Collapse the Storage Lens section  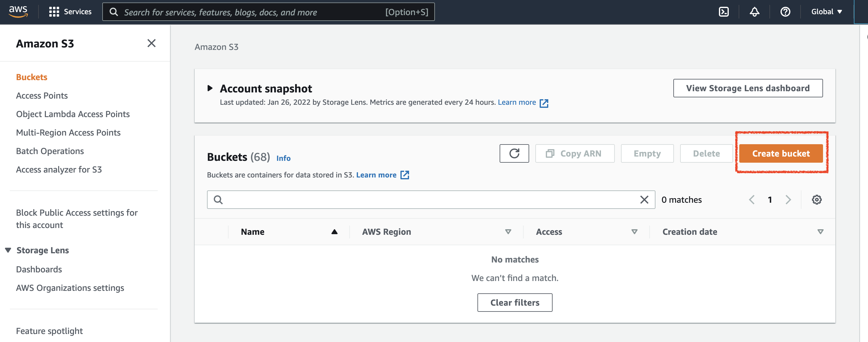point(8,250)
